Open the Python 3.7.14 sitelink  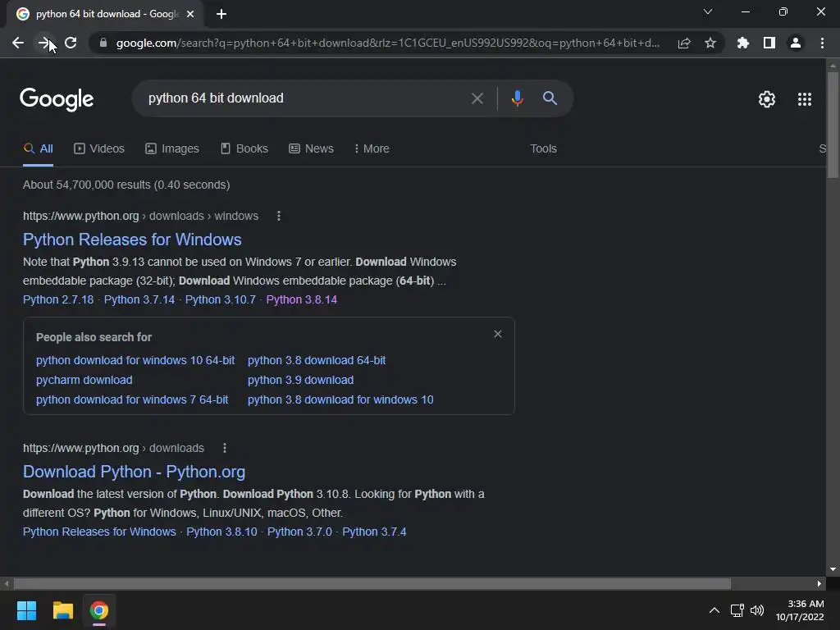coord(139,299)
